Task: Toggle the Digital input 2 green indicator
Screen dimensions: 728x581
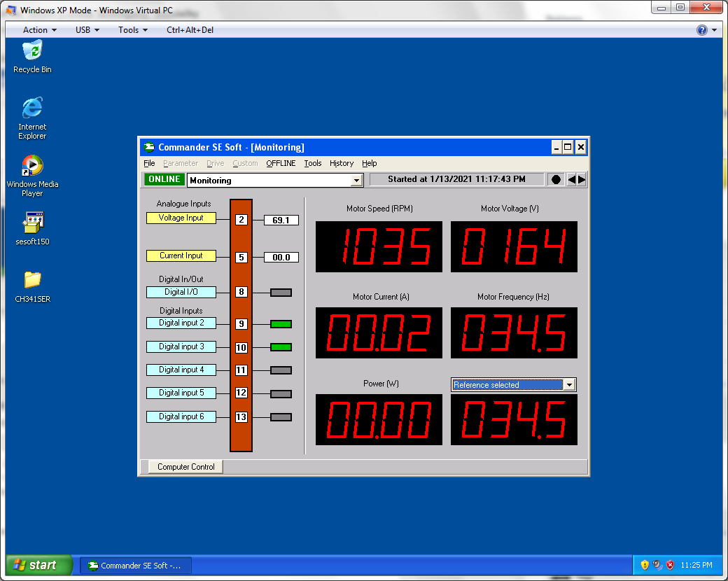Action: [x=281, y=324]
